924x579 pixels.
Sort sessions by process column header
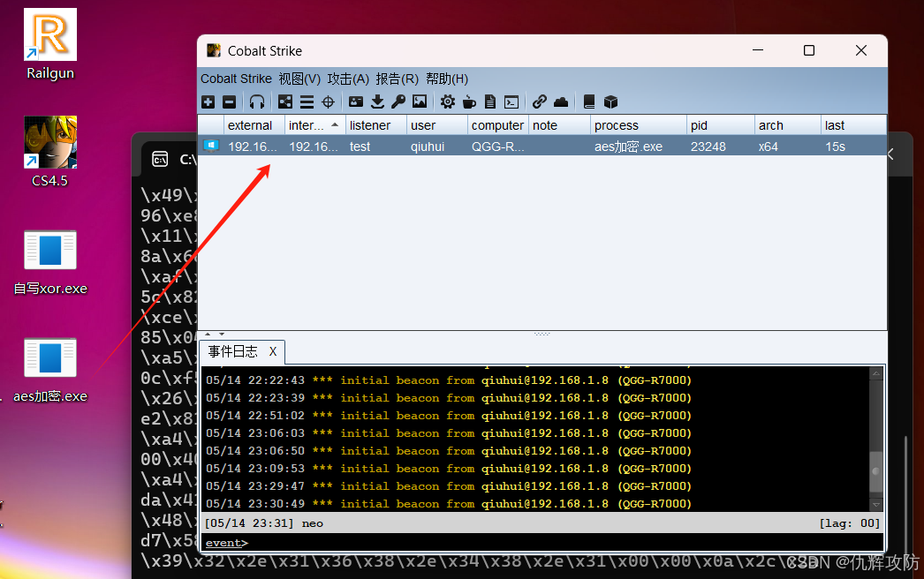[638, 125]
